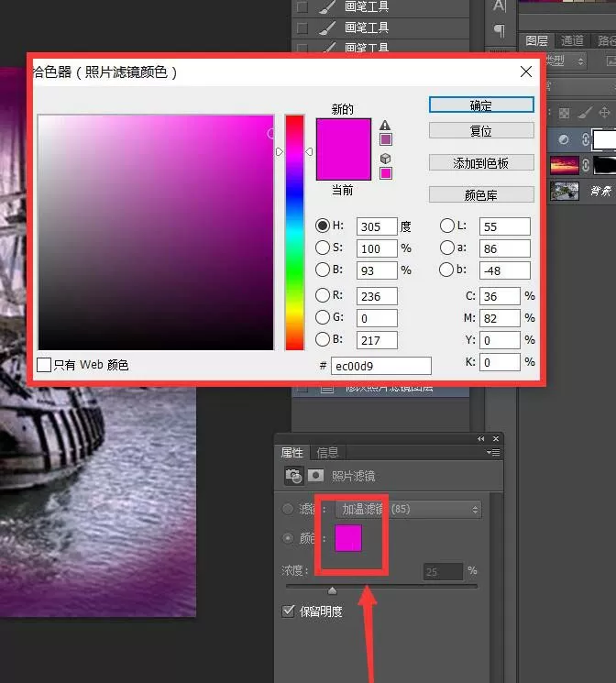This screenshot has height=683, width=616.
Task: Close the color picker dialog
Action: tap(526, 72)
